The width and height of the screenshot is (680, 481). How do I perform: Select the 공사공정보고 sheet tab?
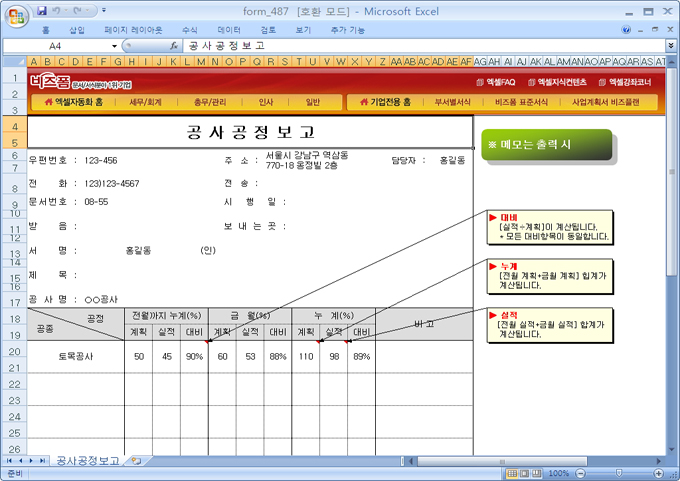coord(88,461)
